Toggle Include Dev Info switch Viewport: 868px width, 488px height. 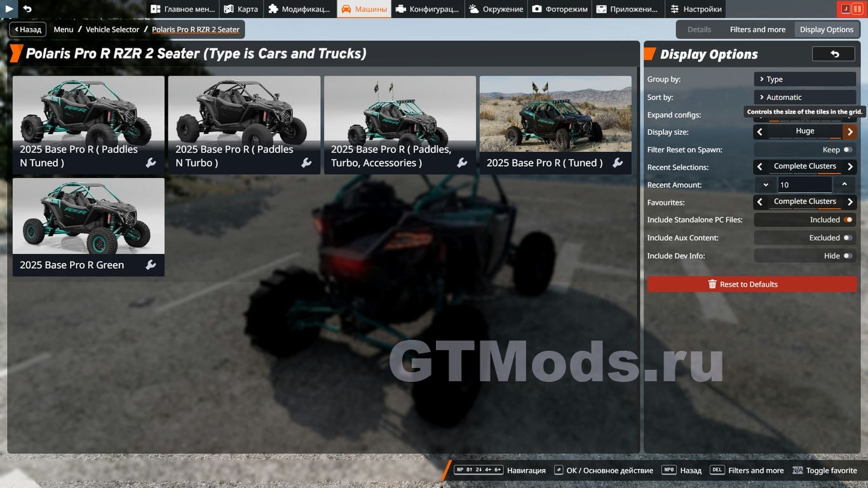847,255
